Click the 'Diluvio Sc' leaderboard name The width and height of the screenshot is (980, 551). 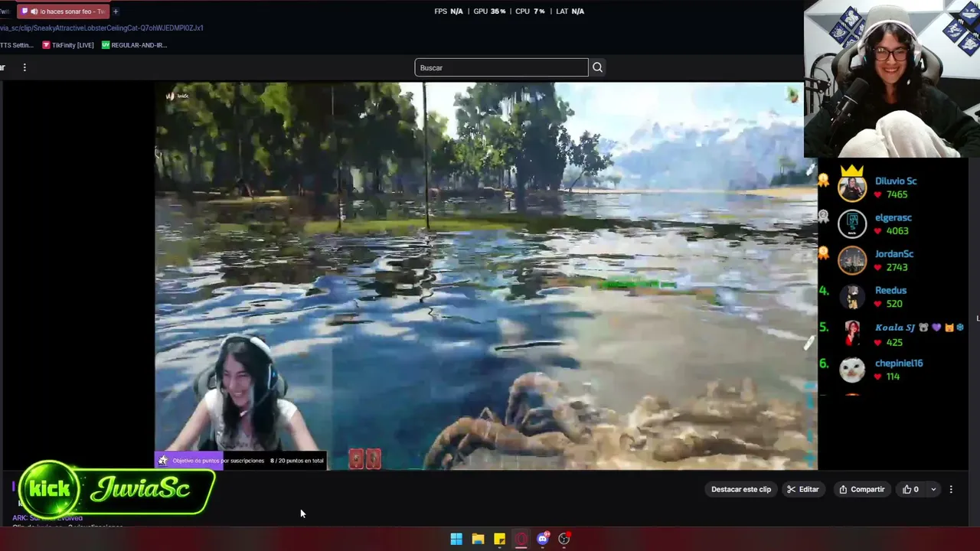[x=896, y=181]
